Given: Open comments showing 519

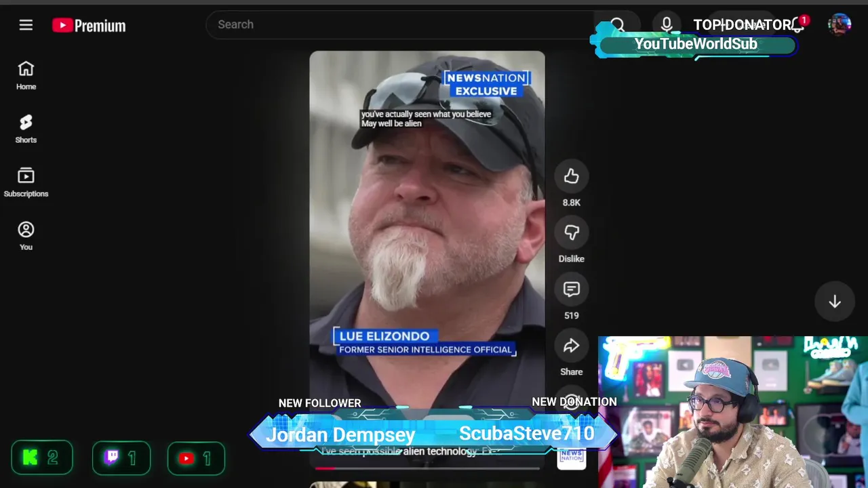Looking at the screenshot, I should (572, 289).
